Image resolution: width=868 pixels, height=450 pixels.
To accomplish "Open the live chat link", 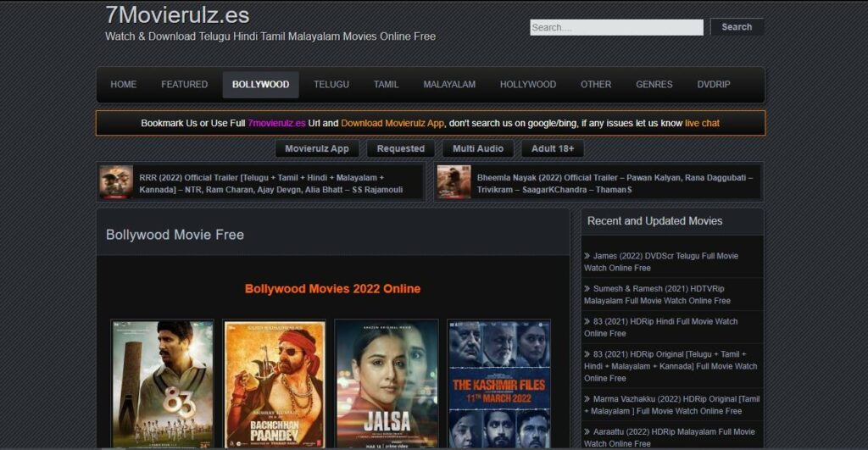I will tap(702, 123).
